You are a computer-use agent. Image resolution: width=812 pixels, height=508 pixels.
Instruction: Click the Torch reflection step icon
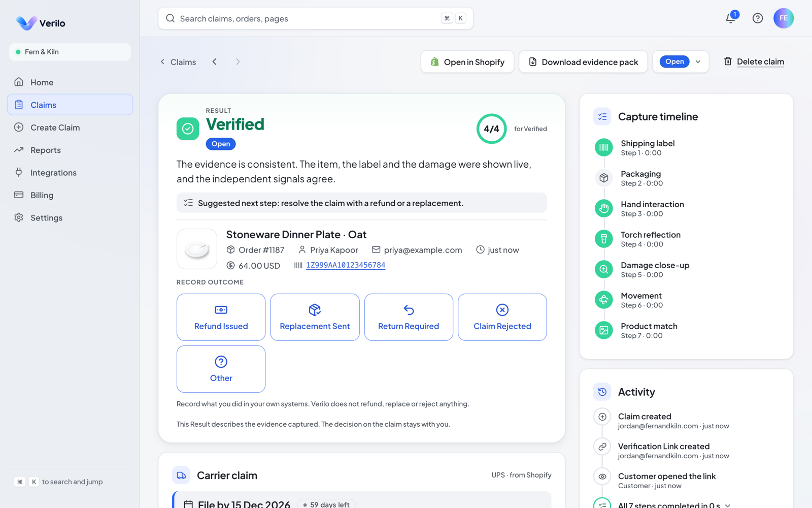603,239
